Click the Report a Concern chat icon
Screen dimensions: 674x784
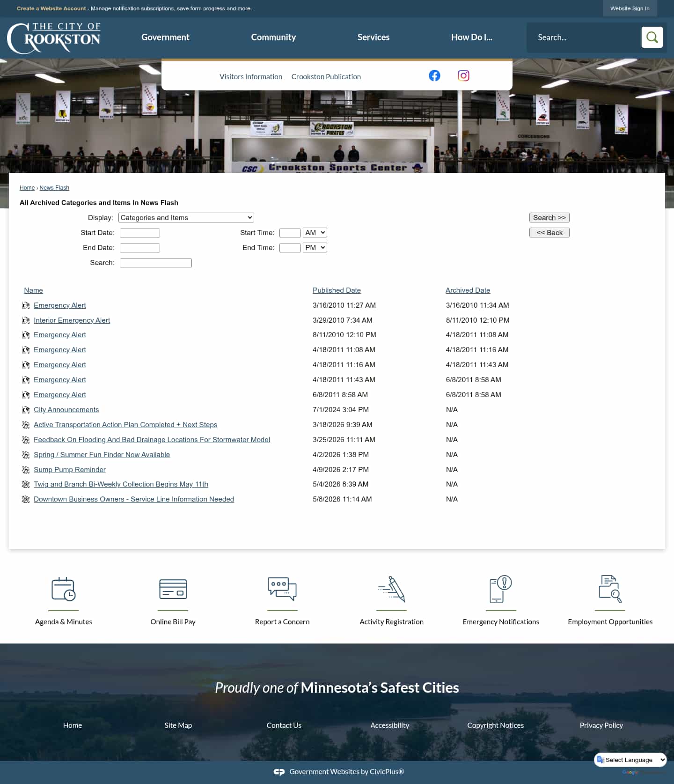(282, 589)
